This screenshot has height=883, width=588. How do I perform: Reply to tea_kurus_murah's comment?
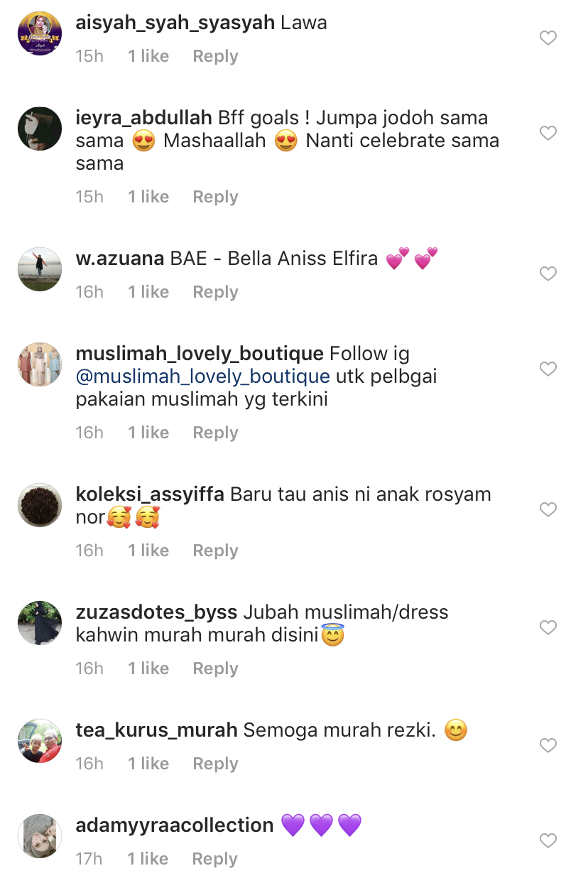click(x=215, y=764)
